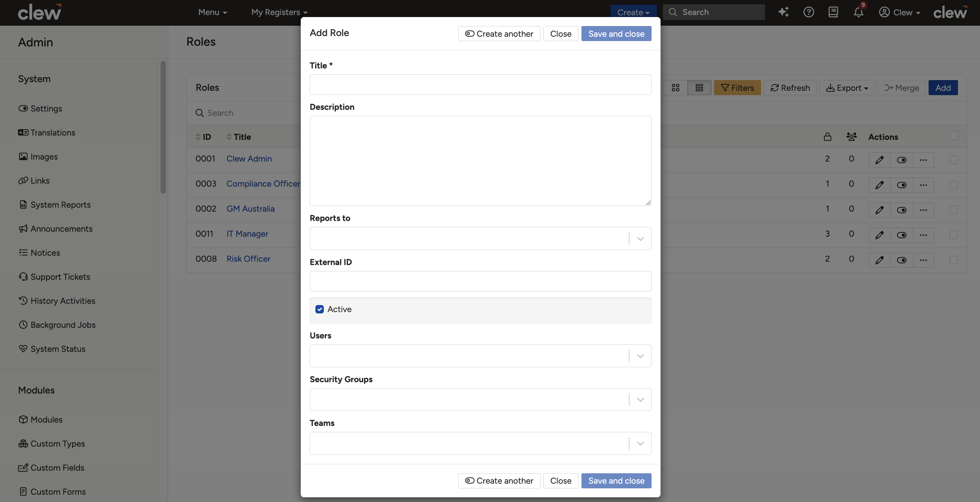Edit the IT Manager role pencil icon
This screenshot has height=502, width=980.
(879, 235)
